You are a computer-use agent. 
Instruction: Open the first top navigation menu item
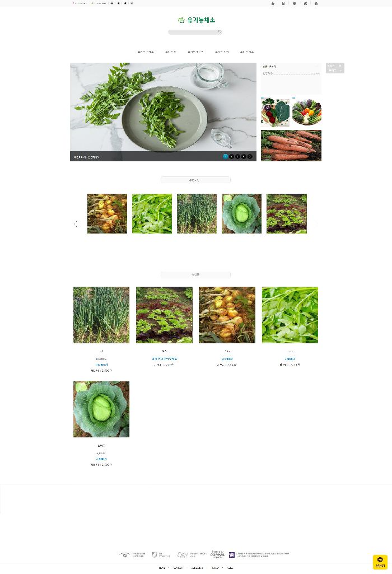[146, 52]
